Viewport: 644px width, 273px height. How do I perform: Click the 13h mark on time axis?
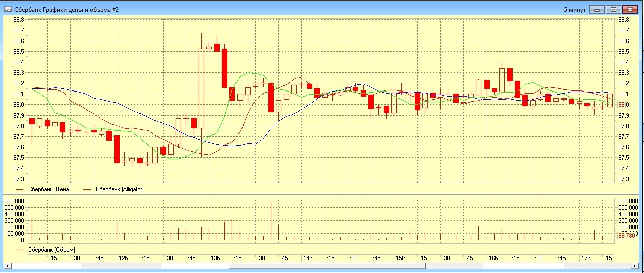[215, 258]
